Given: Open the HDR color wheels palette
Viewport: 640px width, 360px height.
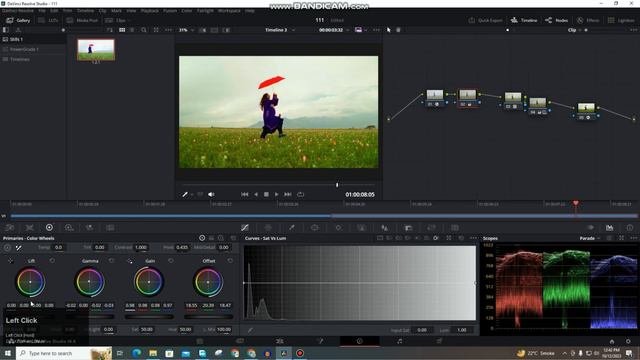Looking at the screenshot, I should [69, 228].
